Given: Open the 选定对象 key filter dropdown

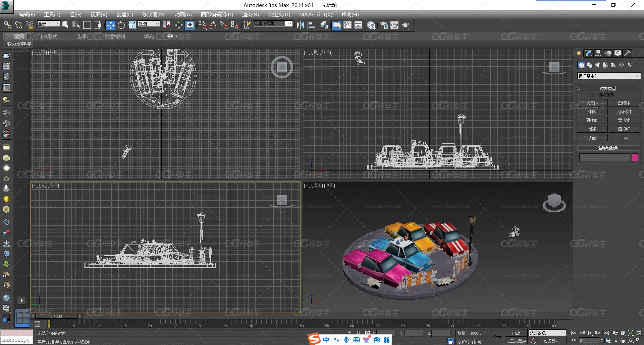Looking at the screenshot, I should 547,333.
